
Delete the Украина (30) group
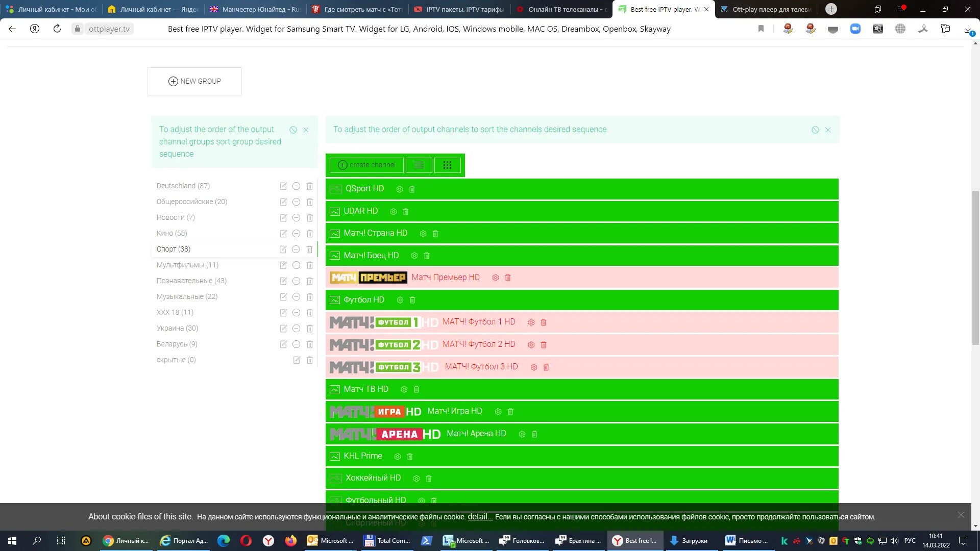(310, 329)
